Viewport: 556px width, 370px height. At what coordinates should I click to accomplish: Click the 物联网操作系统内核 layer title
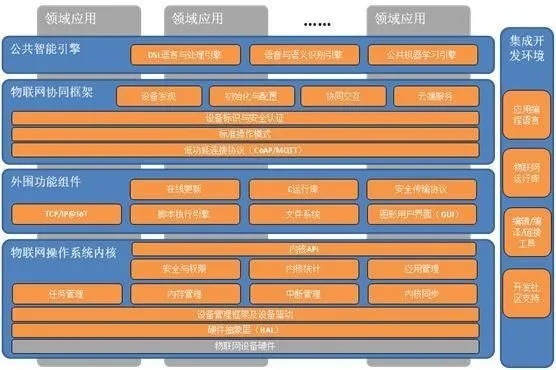click(63, 253)
